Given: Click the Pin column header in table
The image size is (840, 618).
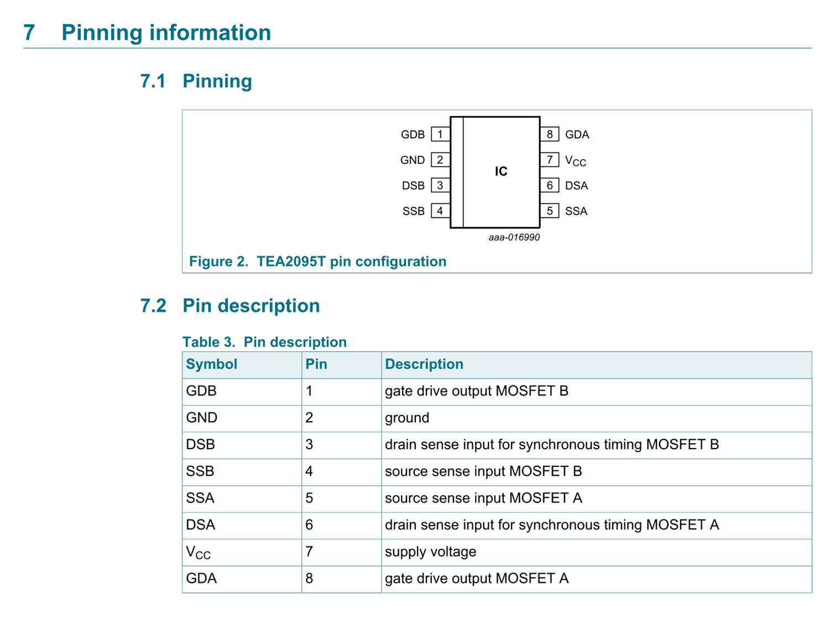Looking at the screenshot, I should (316, 364).
